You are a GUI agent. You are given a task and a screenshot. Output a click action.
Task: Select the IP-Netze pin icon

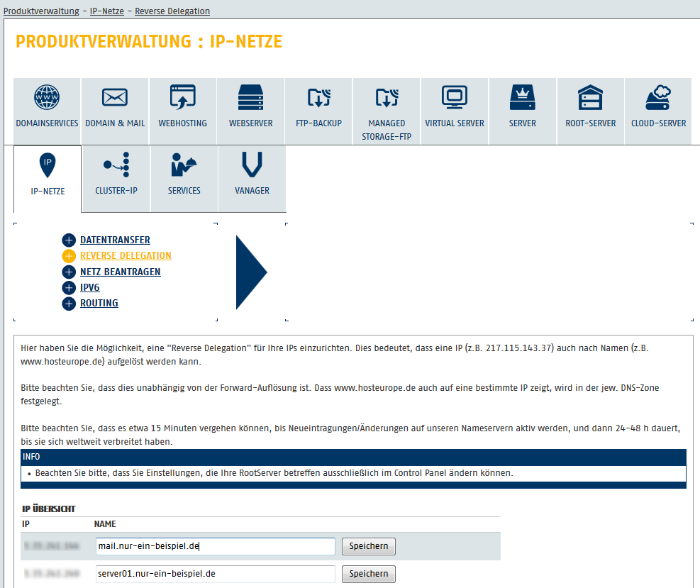point(48,165)
